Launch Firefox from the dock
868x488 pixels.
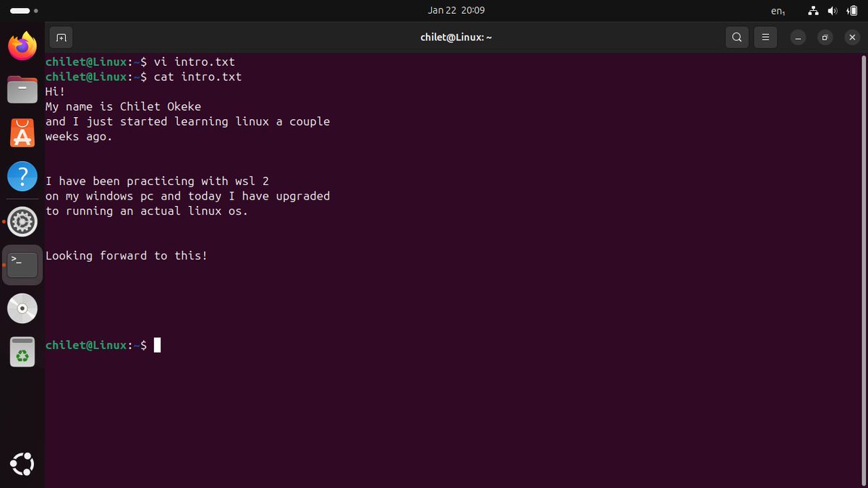coord(22,46)
